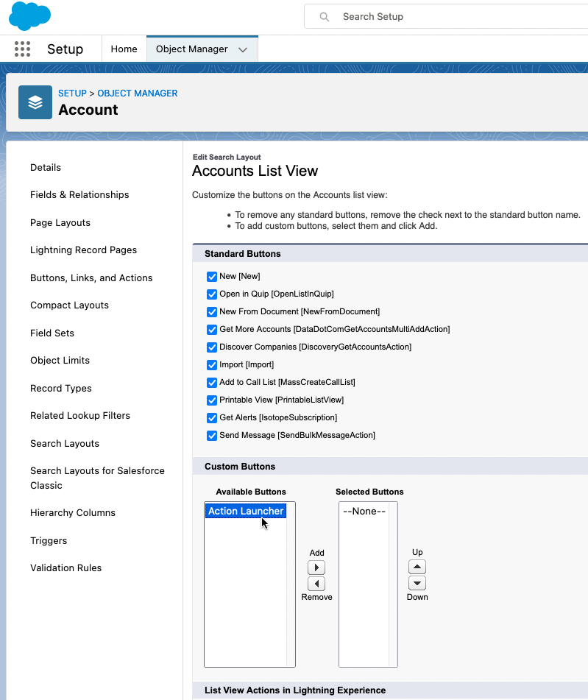Open Object Limits page

click(60, 360)
